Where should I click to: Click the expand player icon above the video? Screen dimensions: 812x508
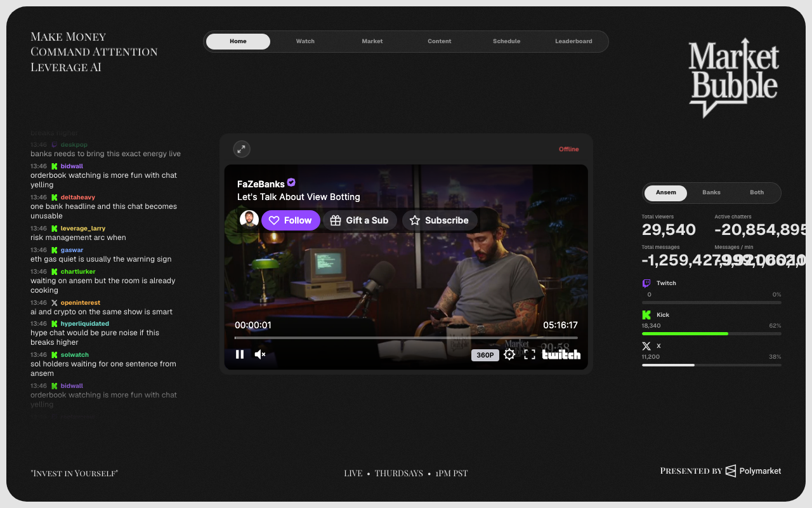(242, 149)
